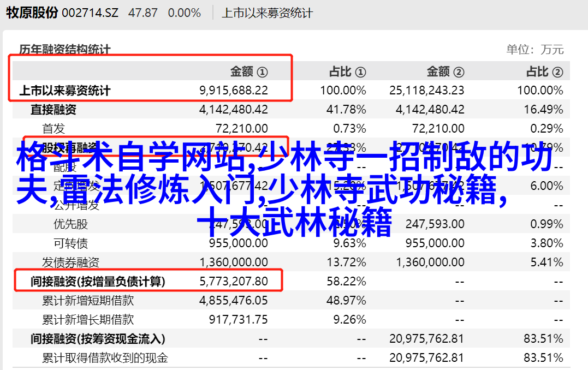Click the 0.99% cell
Screen dimensions: 588x370
click(x=547, y=224)
